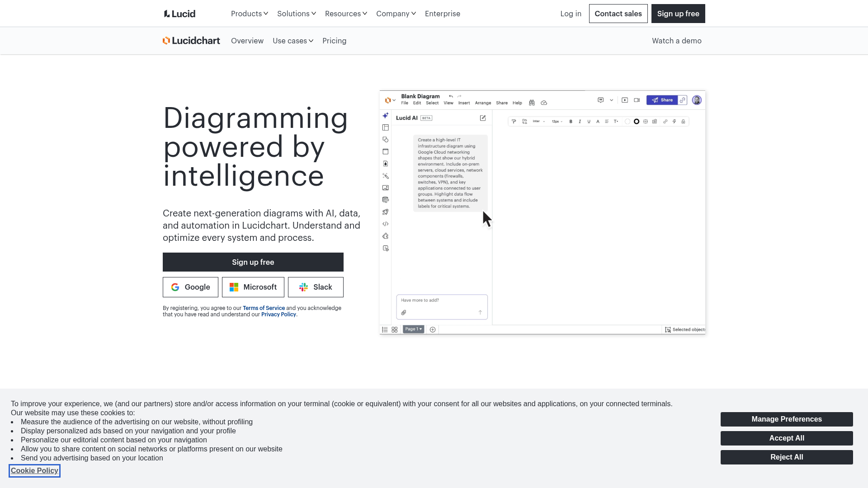
Task: Click Reject All cookies button
Action: pos(787,457)
